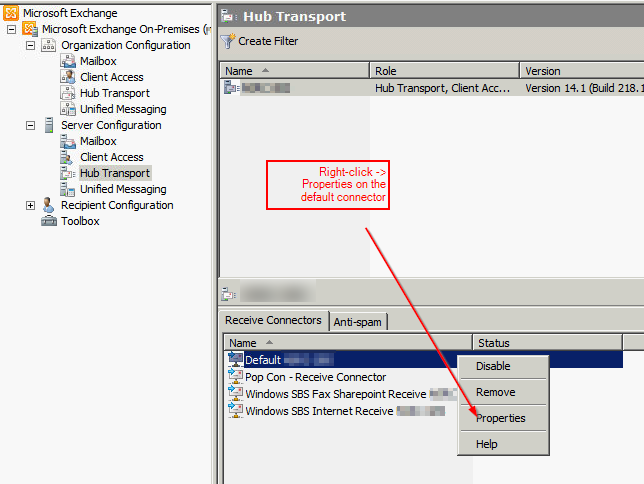Viewport: 644px width, 484px height.
Task: Click the Create Filter funnel icon
Action: (228, 41)
